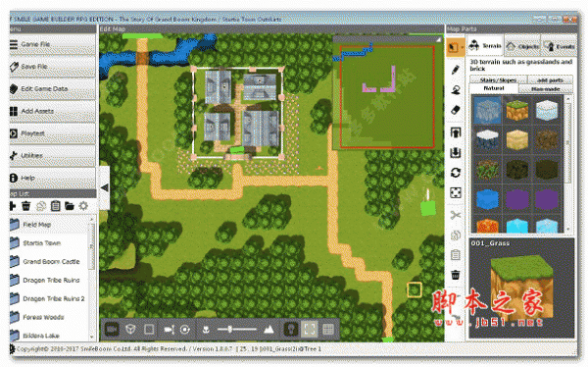Toggle the selection frame brackets button
The width and height of the screenshot is (588, 367).
pos(310,330)
